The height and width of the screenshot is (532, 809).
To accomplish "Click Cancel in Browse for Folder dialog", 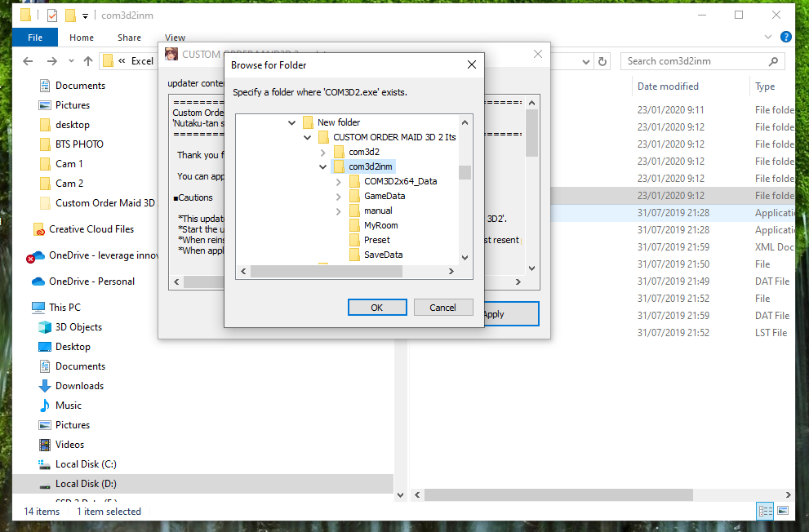I will [x=443, y=308].
